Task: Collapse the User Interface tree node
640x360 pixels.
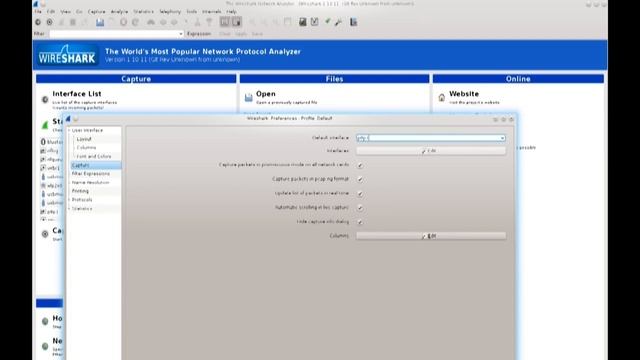Action: 69,130
